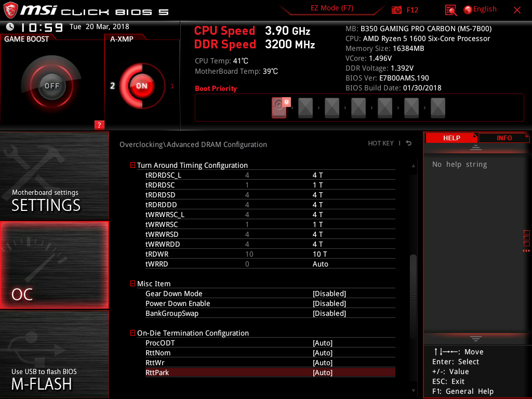This screenshot has width=532, height=399.
Task: Select the seventh boot priority device slot
Action: 437,108
